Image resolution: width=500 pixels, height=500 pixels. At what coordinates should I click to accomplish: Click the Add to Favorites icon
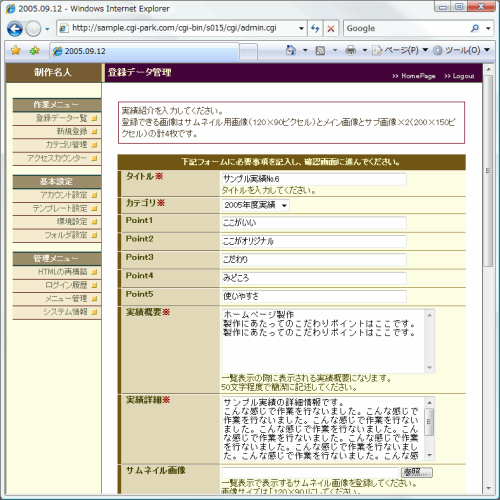34,51
